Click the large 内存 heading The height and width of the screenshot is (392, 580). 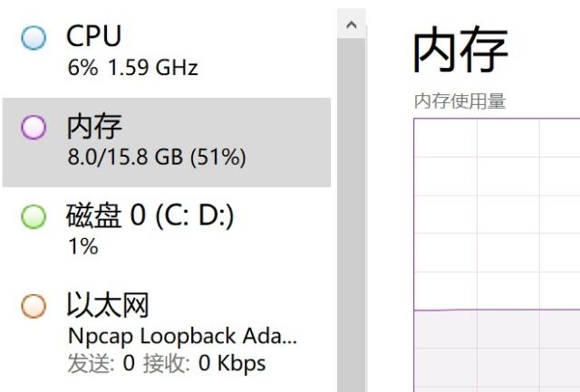pyautogui.click(x=460, y=50)
